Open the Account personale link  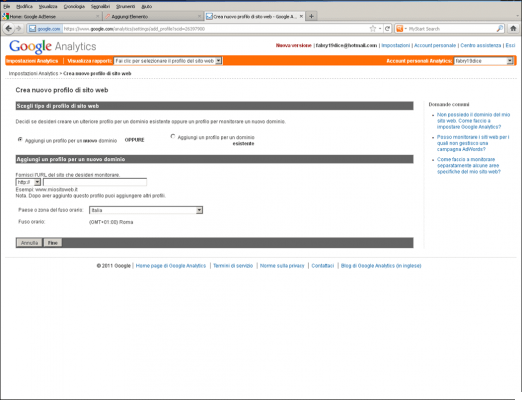[x=435, y=45]
